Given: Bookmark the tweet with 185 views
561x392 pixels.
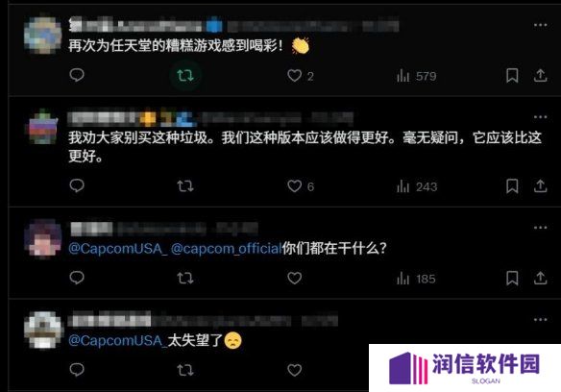Looking at the screenshot, I should [x=512, y=279].
